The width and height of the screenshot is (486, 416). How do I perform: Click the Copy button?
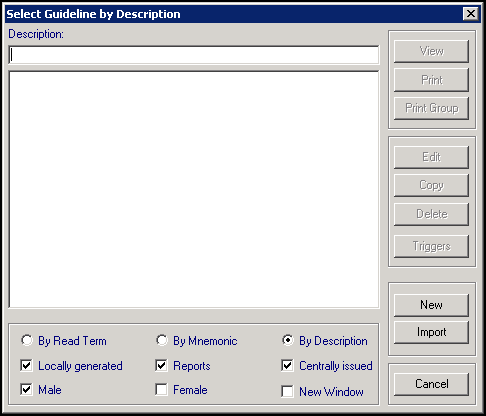[431, 185]
